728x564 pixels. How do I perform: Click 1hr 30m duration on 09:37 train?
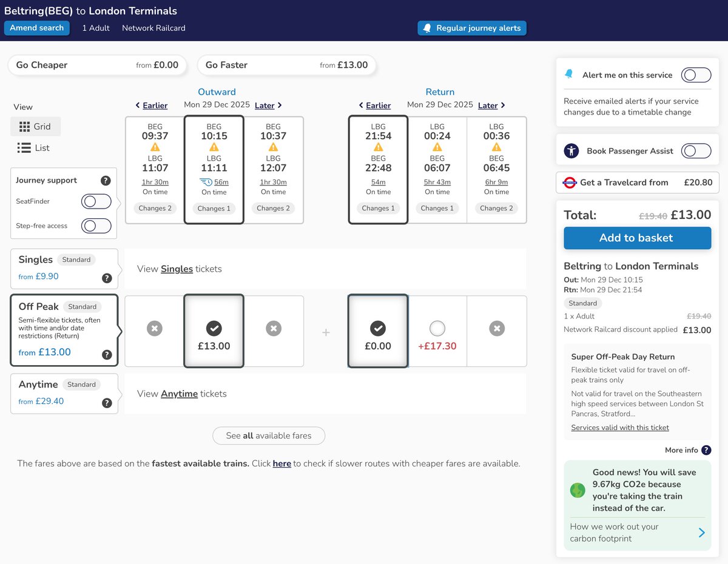[155, 183]
